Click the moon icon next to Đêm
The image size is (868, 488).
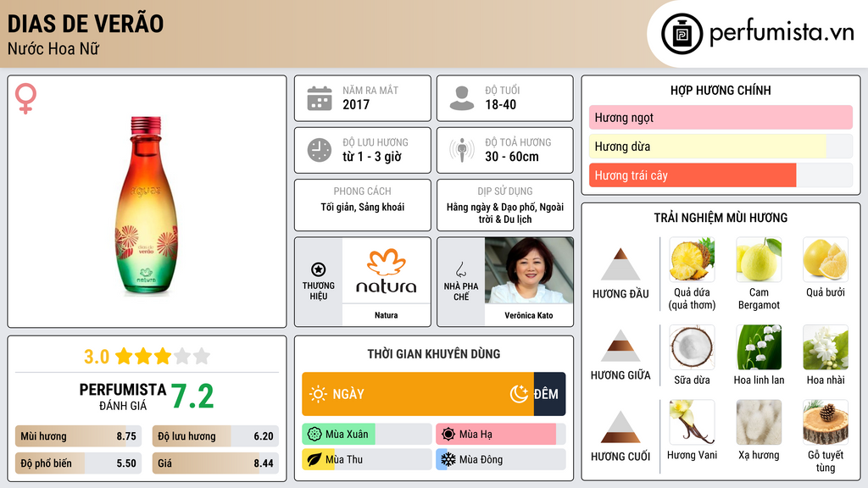coord(519,394)
